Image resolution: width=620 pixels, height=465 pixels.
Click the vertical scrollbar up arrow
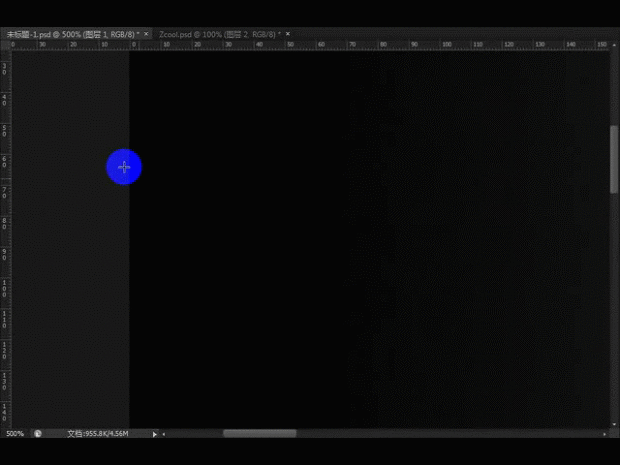click(x=614, y=54)
